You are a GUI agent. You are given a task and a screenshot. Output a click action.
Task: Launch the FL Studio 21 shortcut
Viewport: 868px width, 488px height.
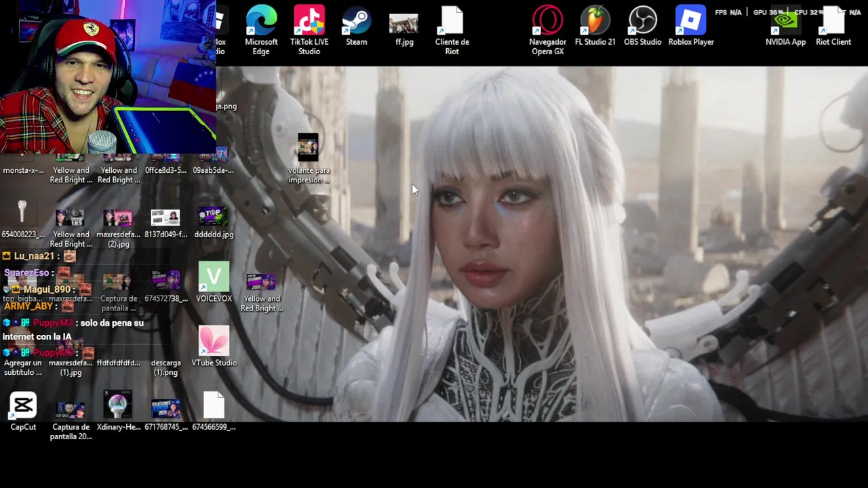click(595, 27)
